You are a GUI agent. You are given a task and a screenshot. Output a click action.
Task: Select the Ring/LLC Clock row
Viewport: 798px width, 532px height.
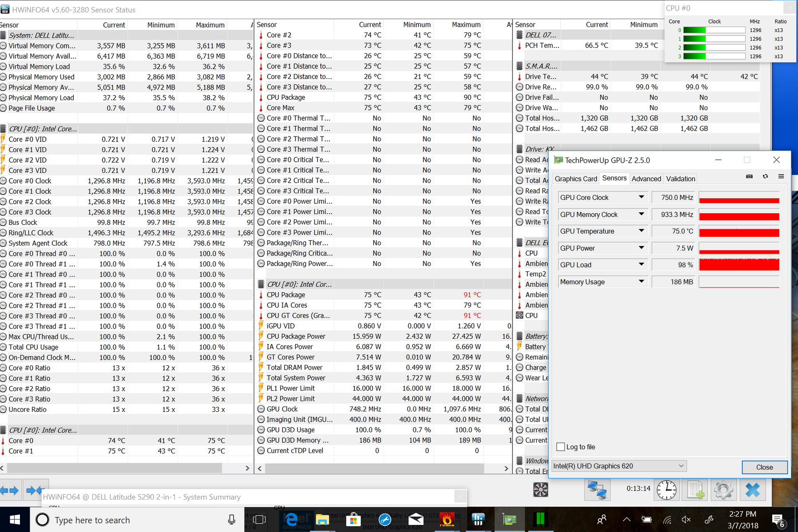pos(126,233)
